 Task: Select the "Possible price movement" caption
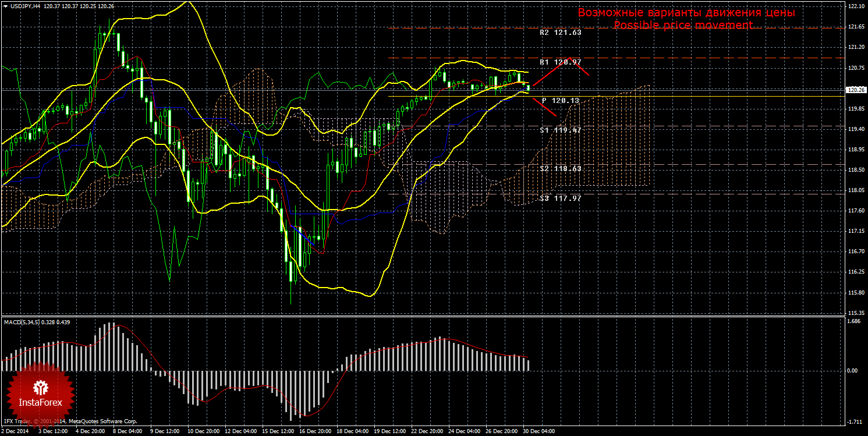tap(683, 25)
